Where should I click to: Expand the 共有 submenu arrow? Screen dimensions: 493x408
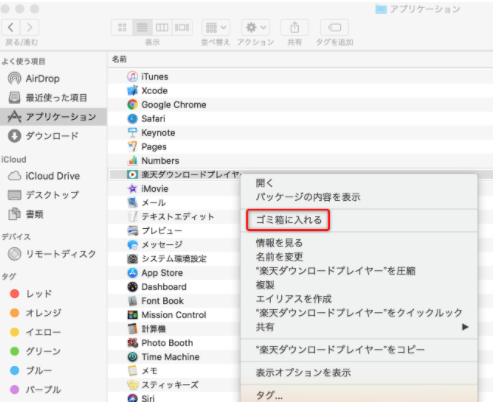(465, 327)
